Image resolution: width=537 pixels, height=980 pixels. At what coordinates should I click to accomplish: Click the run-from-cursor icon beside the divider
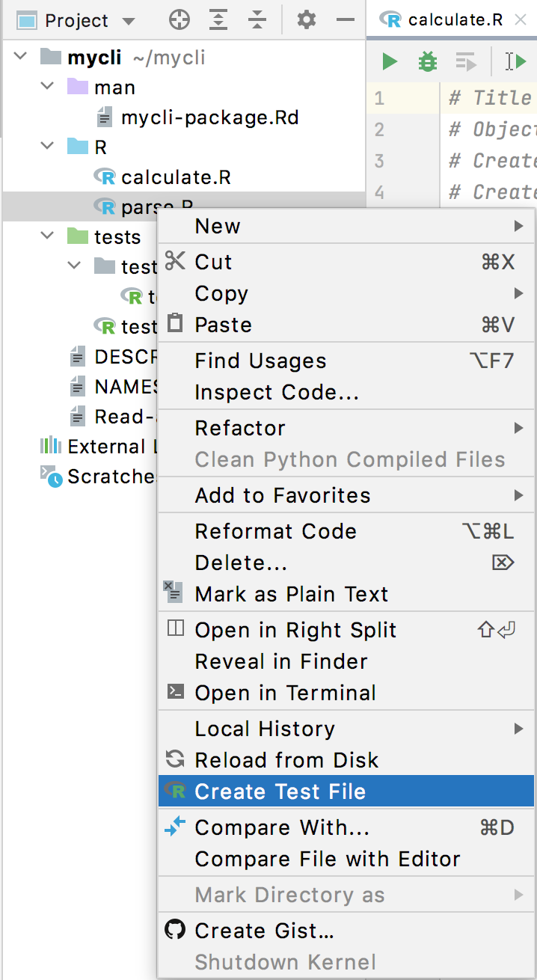(518, 61)
